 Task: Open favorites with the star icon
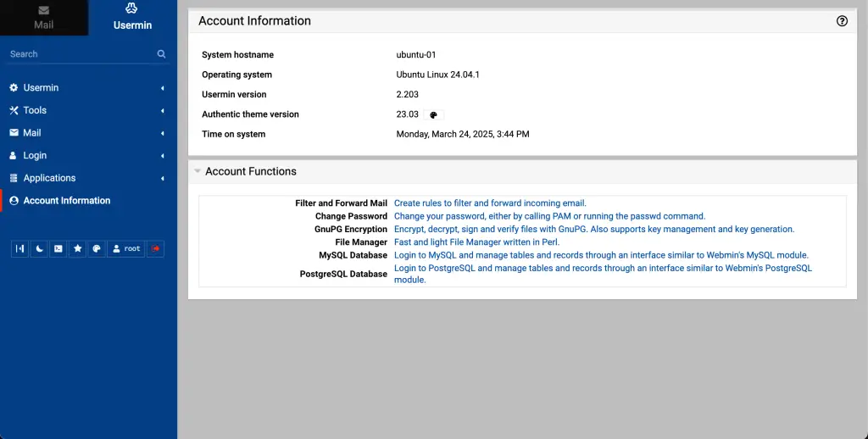pyautogui.click(x=77, y=249)
